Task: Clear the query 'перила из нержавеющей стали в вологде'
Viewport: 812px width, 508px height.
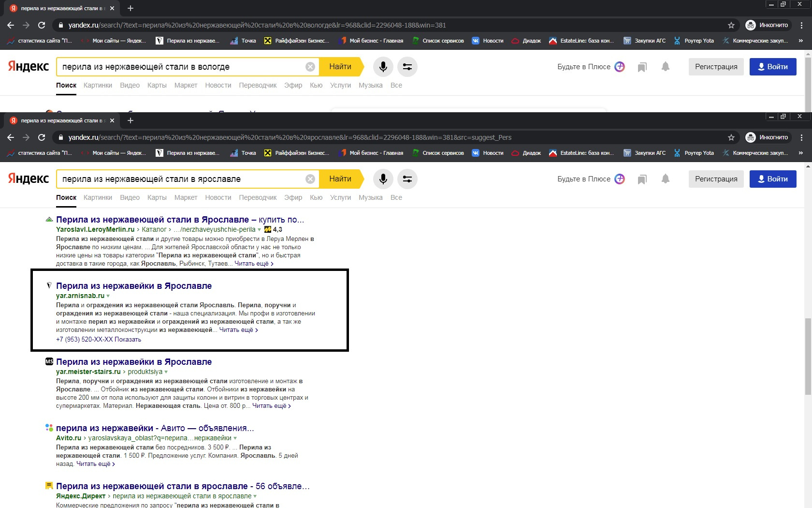Action: coord(310,67)
